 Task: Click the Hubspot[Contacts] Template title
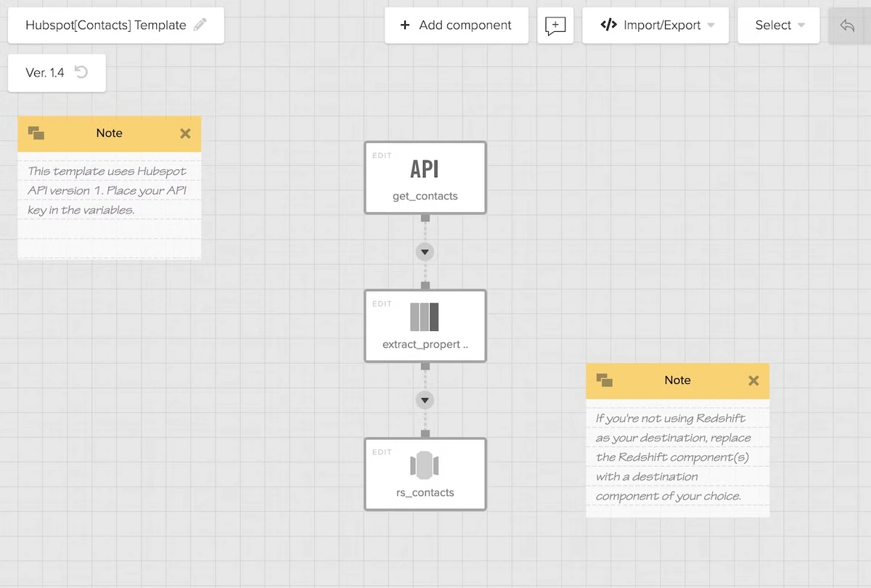click(x=106, y=25)
